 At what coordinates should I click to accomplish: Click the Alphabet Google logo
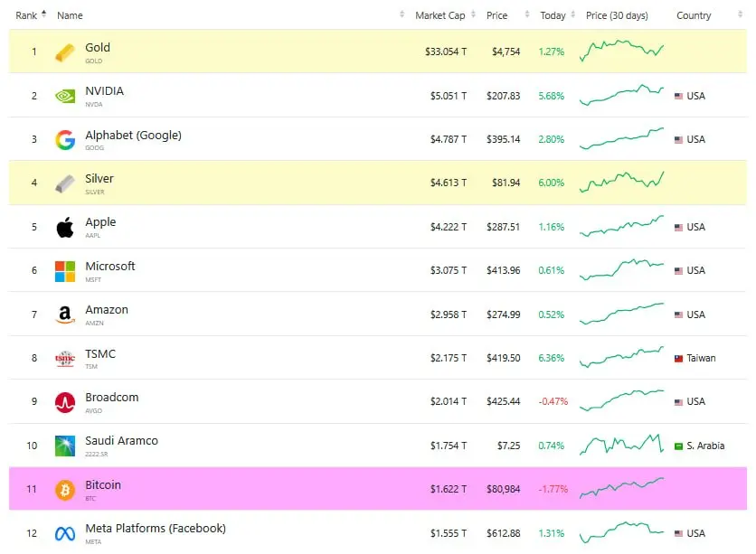(x=65, y=140)
